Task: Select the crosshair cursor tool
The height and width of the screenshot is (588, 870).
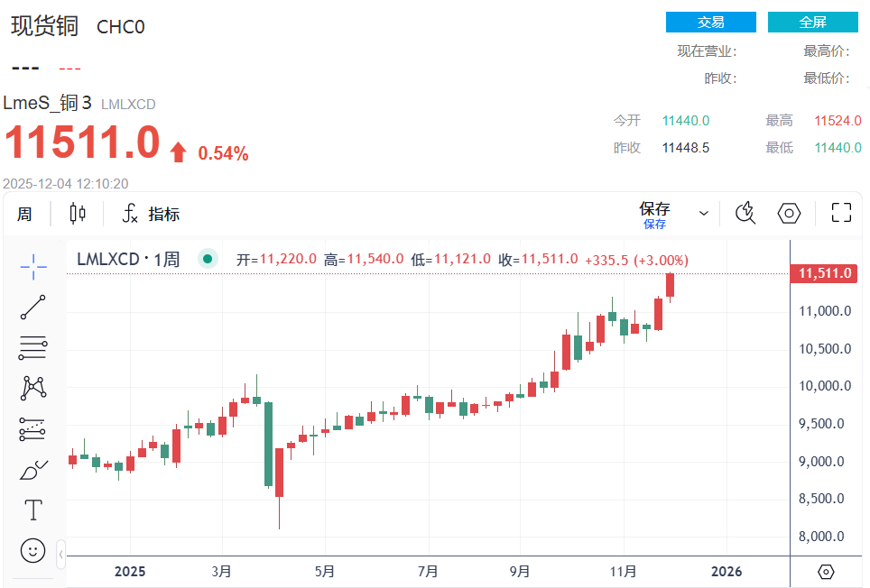Action: (33, 265)
